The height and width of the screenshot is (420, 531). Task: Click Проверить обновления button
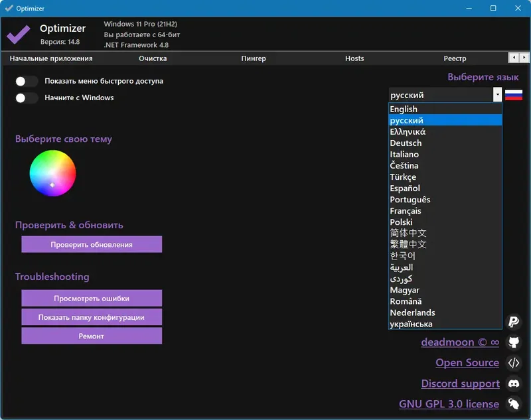[92, 244]
